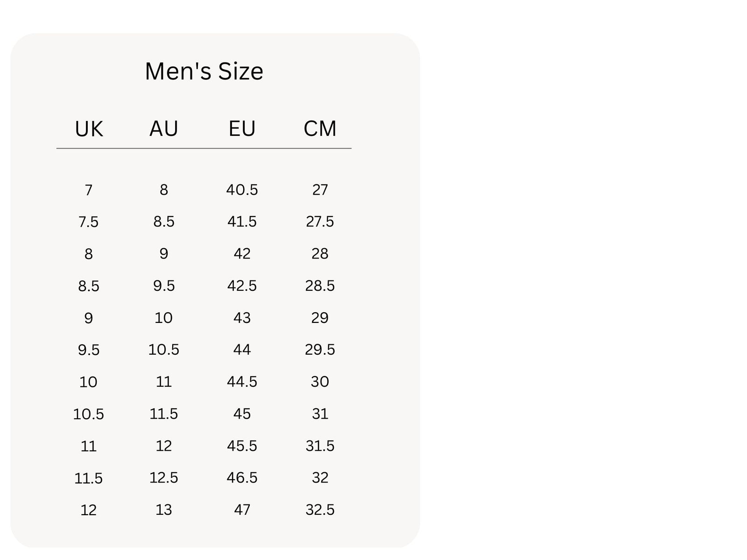Select EU size 47 cell
This screenshot has height=560, width=747.
click(x=242, y=510)
